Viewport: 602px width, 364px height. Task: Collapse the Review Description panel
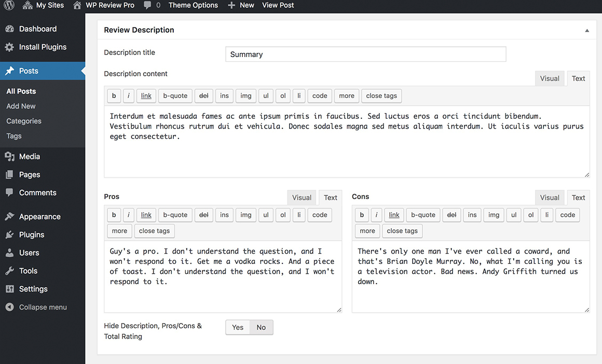(586, 30)
